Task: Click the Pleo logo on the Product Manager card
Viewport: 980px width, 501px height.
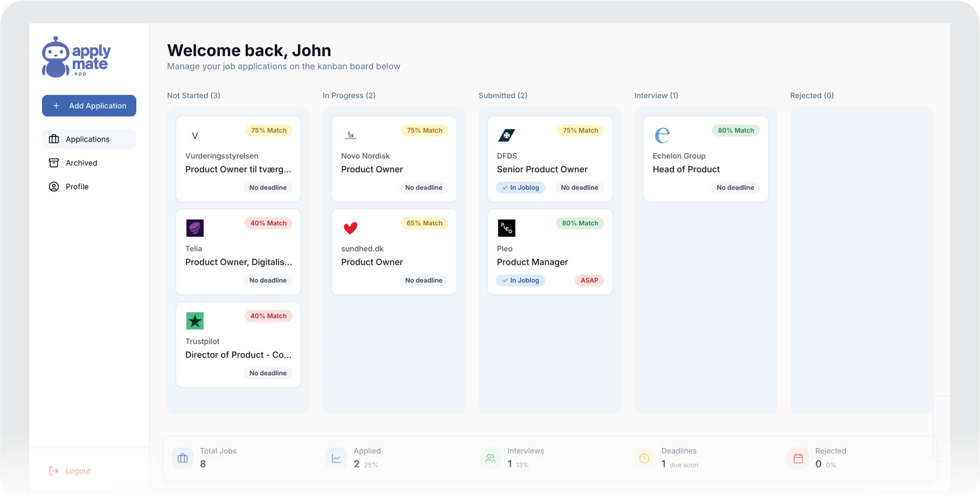Action: tap(506, 228)
